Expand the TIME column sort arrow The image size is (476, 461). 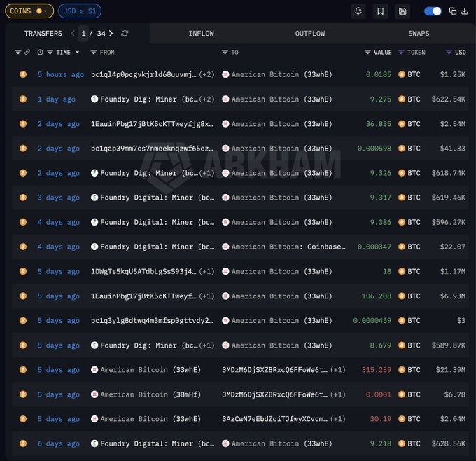pos(77,53)
